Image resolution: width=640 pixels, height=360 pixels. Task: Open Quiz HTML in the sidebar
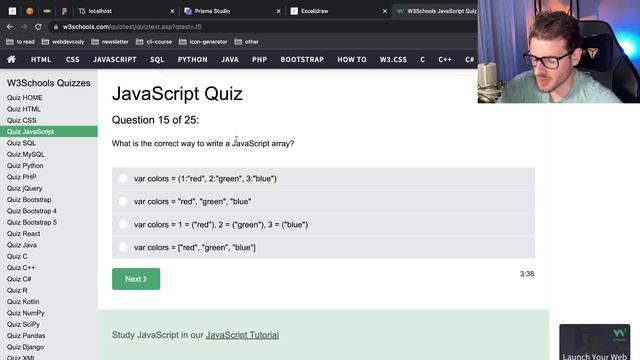pos(24,109)
